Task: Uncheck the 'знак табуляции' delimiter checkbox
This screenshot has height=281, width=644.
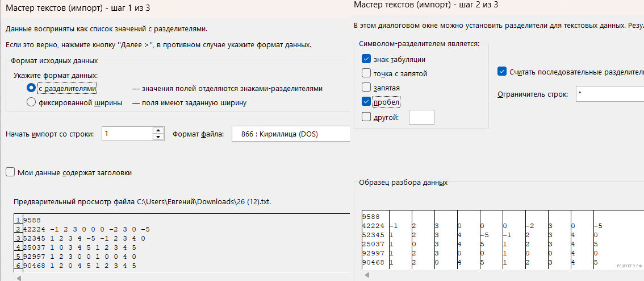Action: tap(366, 59)
